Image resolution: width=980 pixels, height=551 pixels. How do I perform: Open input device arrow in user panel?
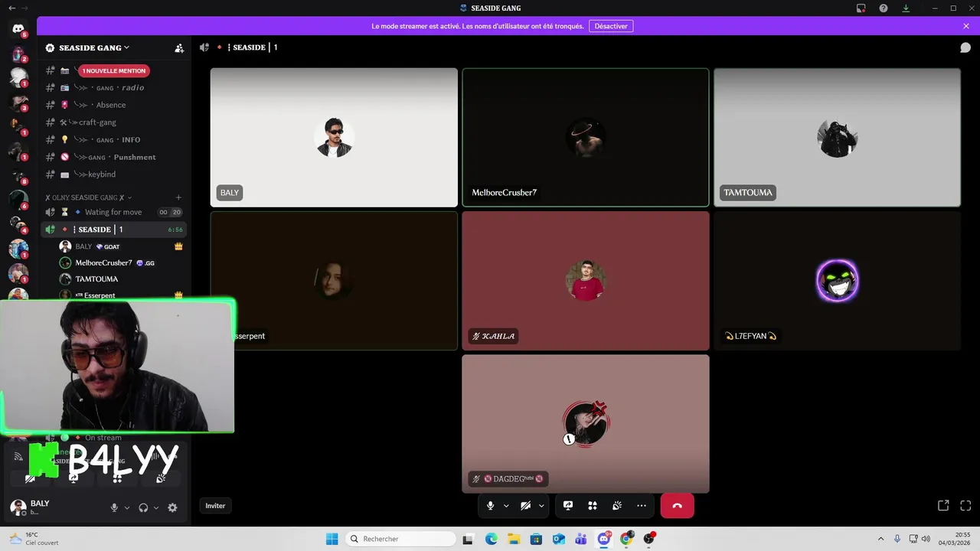coord(127,507)
